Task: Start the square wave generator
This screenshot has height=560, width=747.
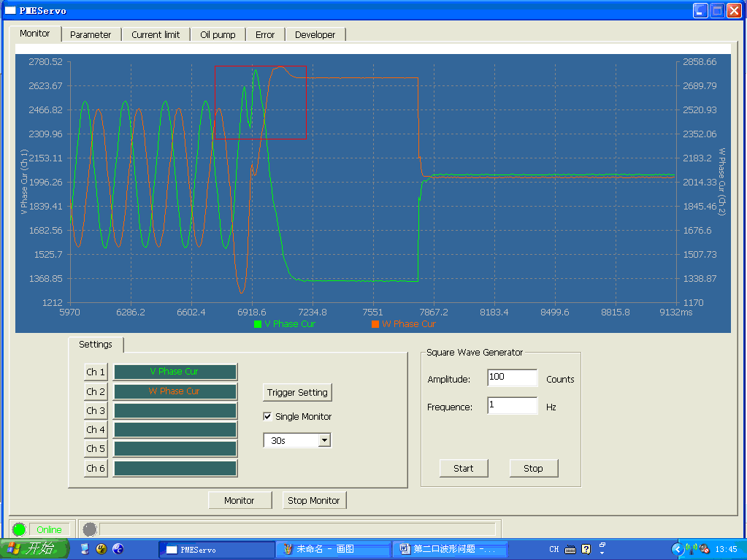Action: coord(463,468)
